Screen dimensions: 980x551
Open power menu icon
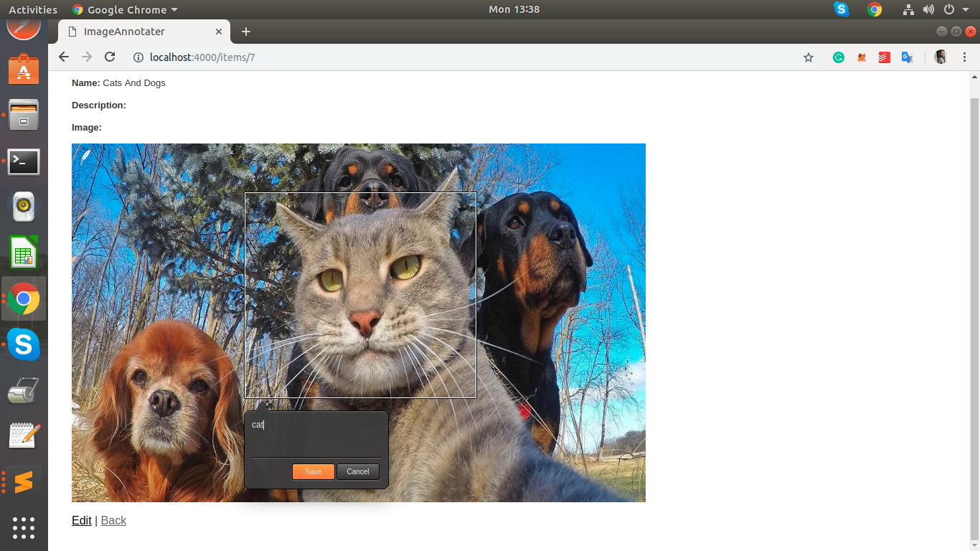949,9
